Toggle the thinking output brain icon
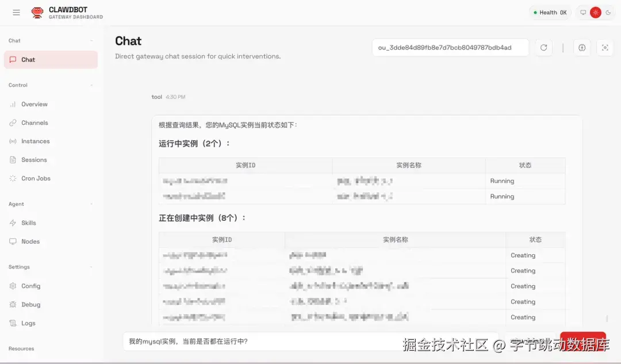 pos(582,48)
